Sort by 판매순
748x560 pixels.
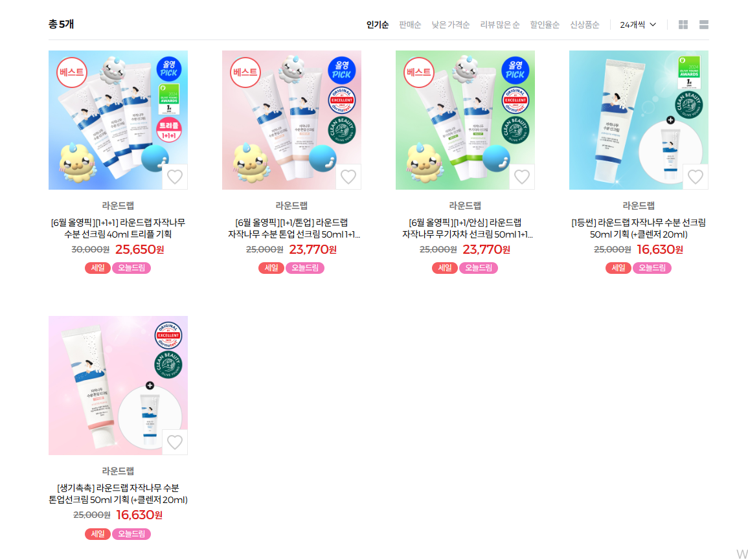point(410,25)
